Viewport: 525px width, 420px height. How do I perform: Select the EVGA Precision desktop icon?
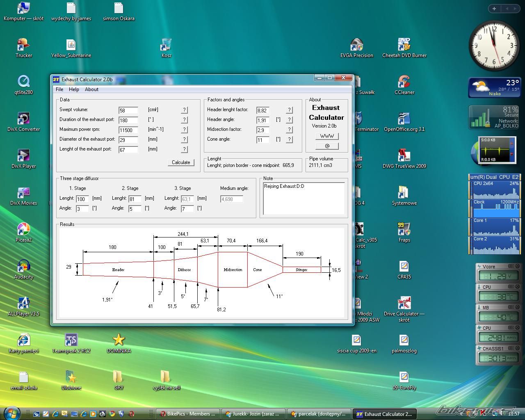[x=357, y=48]
